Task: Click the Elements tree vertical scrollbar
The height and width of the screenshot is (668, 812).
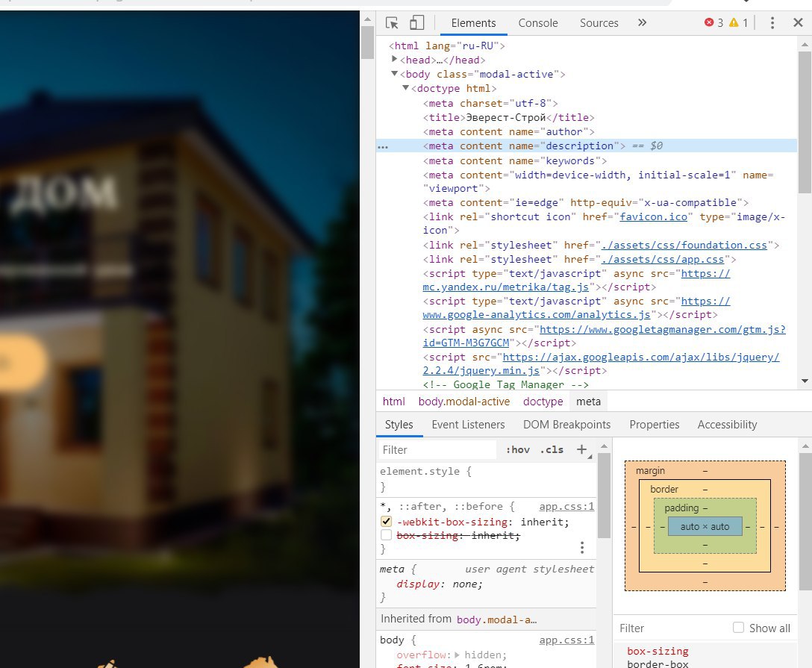Action: coord(805,122)
